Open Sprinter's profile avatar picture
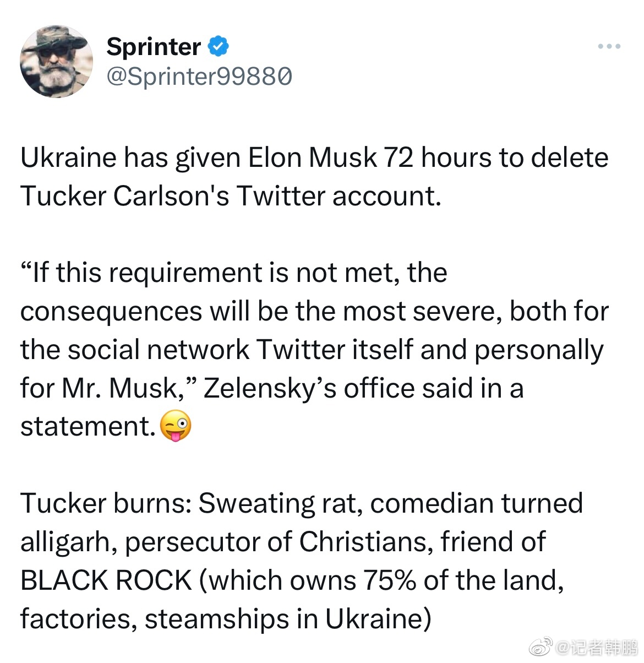The width and height of the screenshot is (644, 663). point(56,61)
